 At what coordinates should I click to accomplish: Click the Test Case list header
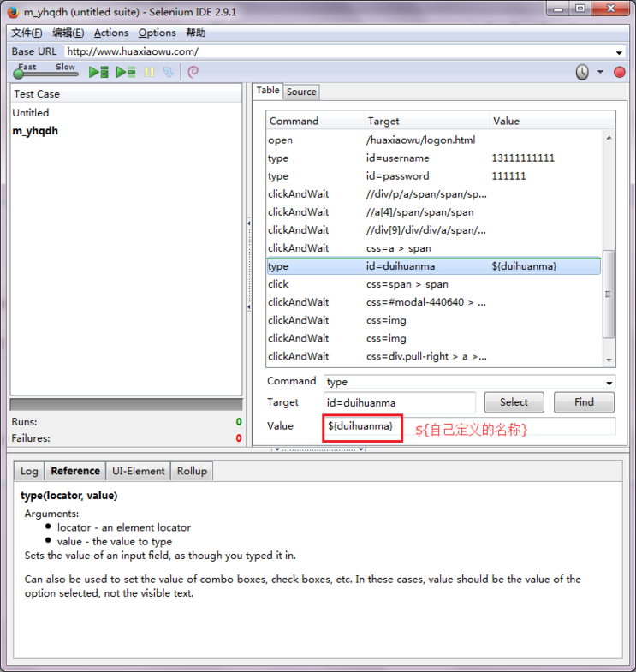pyautogui.click(x=126, y=94)
